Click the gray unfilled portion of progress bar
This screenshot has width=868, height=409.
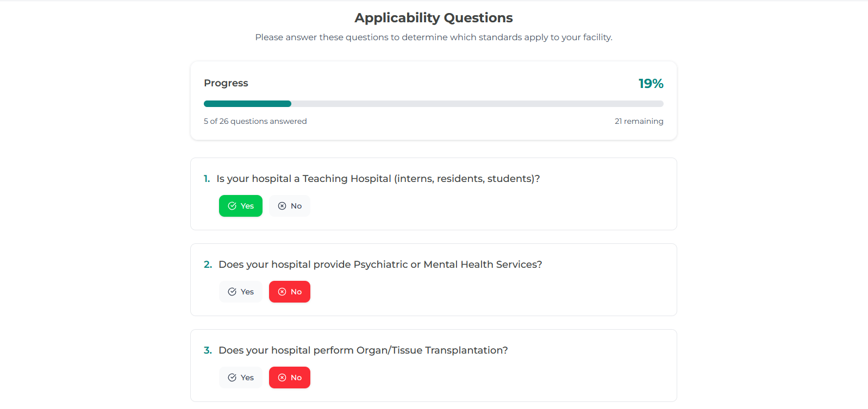coord(477,104)
